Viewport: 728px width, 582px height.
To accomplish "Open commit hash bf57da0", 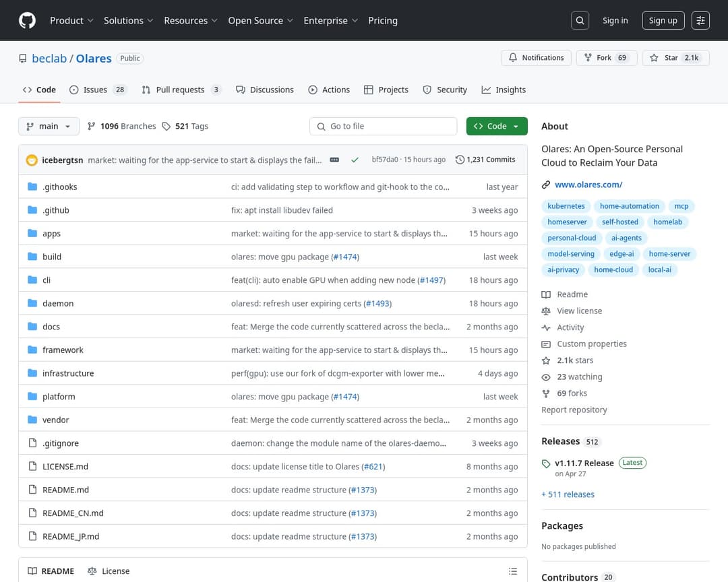I will pos(385,160).
